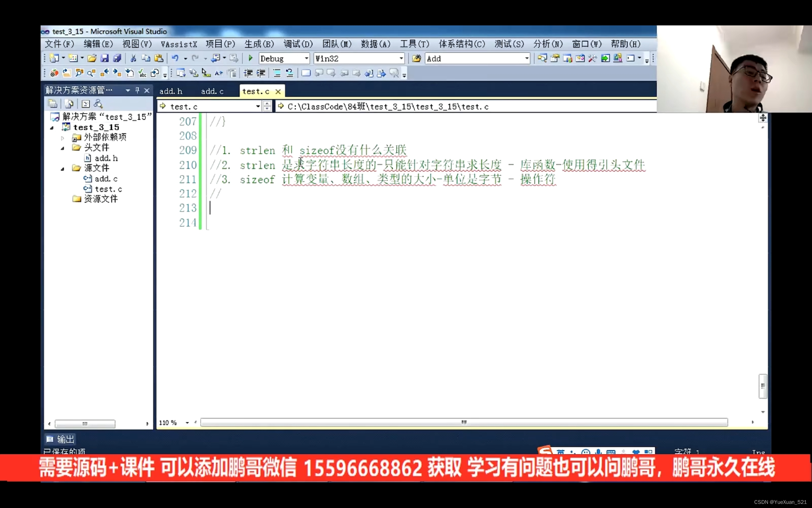Viewport: 812px width, 508px height.
Task: Click the Properties icon in the Solution Explorer toolbar
Action: [53, 104]
